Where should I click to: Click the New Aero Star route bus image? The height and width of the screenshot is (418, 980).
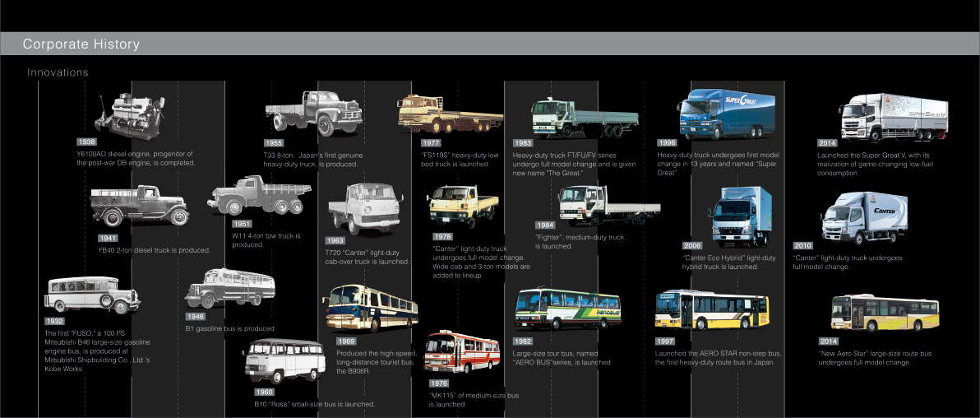tap(884, 312)
